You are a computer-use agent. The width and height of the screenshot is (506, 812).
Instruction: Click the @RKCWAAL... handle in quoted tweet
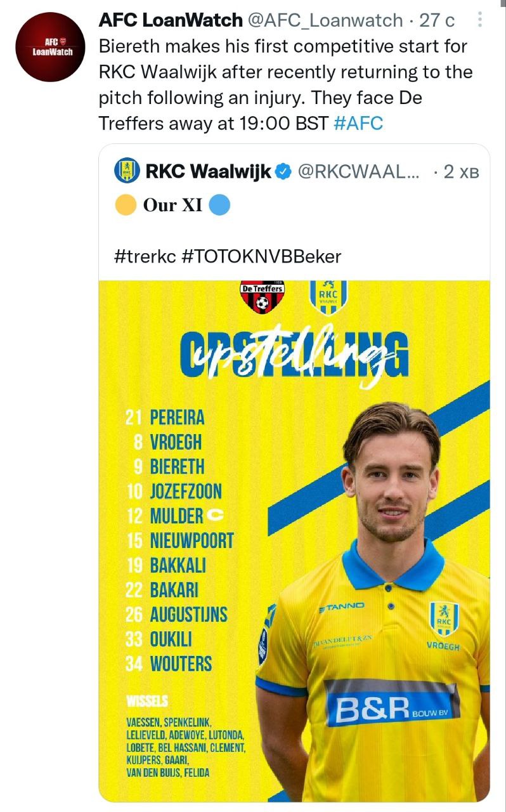pos(358,171)
